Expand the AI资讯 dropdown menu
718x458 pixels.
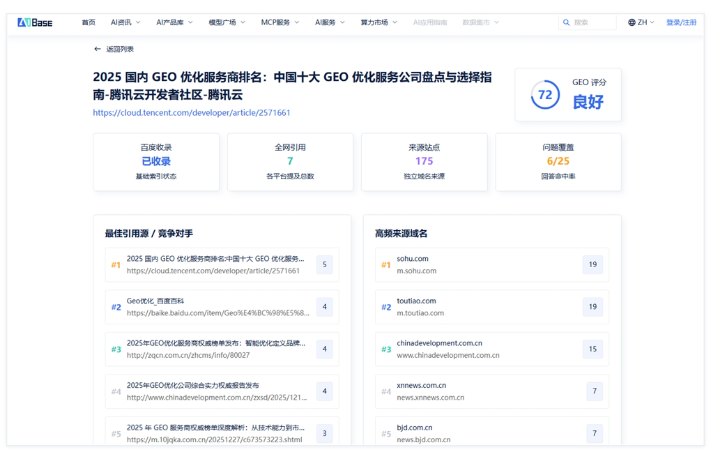tap(125, 22)
